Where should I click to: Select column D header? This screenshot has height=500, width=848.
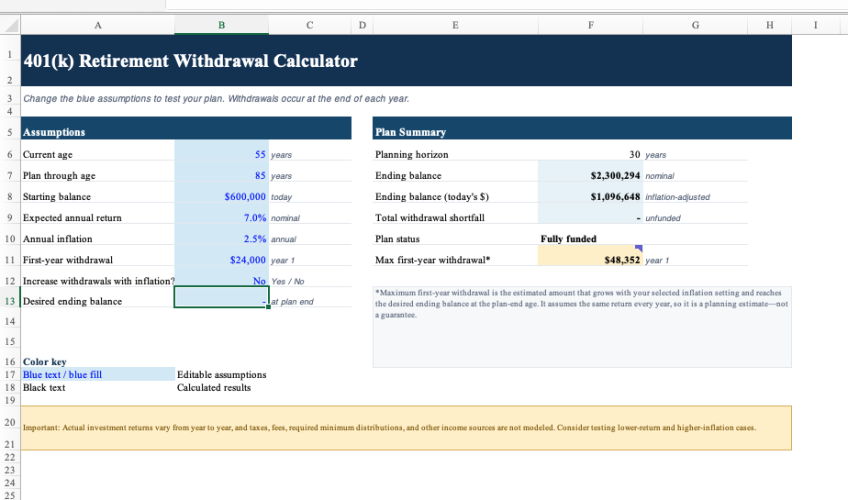pos(362,25)
